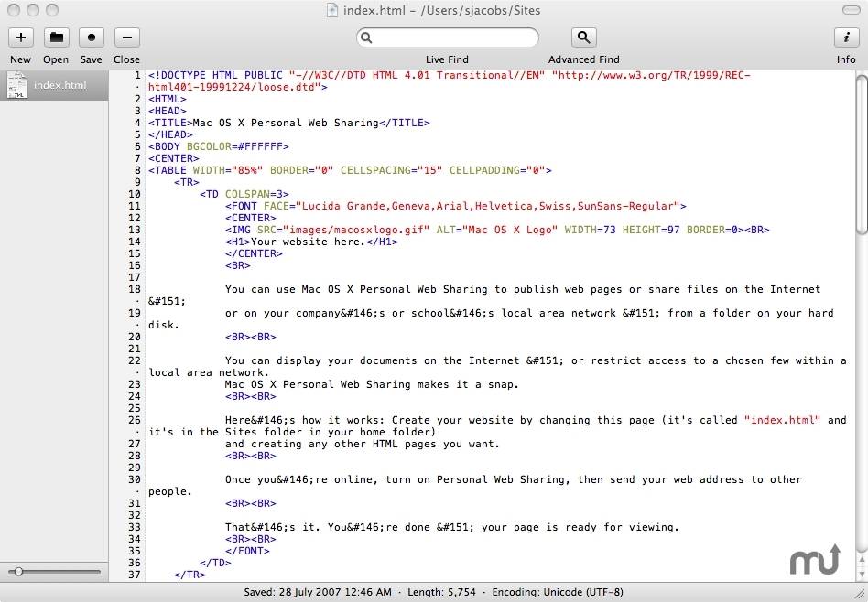
Task: Click the </TR> tag on line 37
Action: tap(190, 575)
